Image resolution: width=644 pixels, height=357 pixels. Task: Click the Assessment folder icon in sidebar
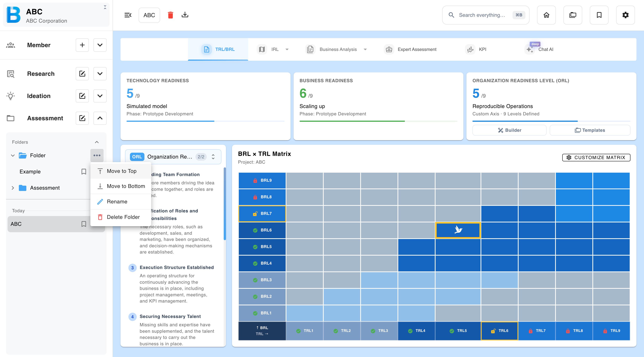pos(11,118)
